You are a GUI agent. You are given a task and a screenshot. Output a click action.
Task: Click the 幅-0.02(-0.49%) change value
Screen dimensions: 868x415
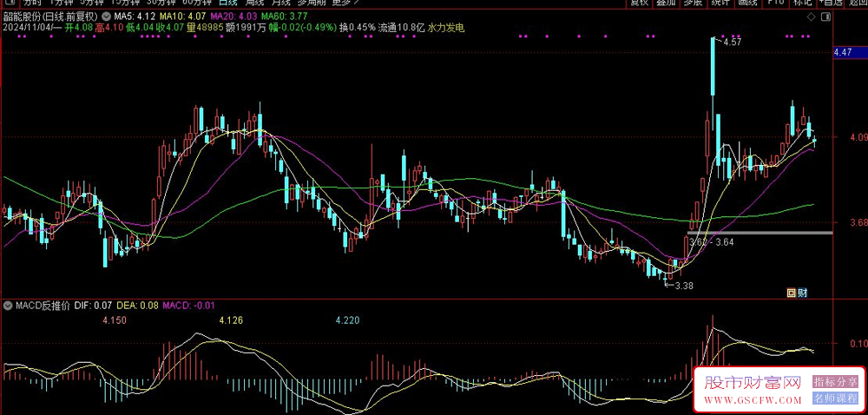[x=303, y=27]
